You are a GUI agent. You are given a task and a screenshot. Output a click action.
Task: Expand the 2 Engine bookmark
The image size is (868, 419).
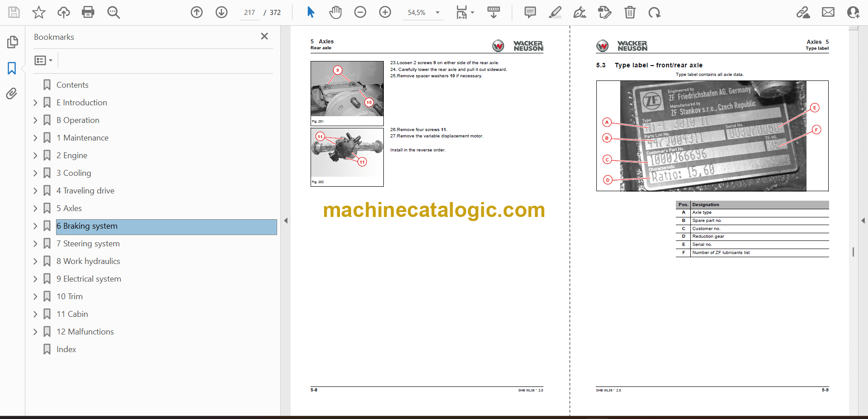pos(35,155)
